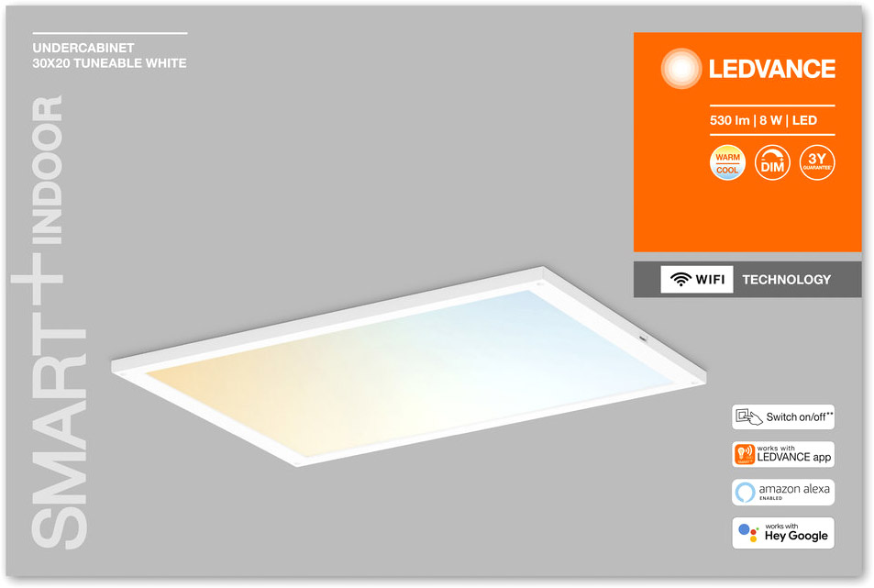The width and height of the screenshot is (874, 588).
Task: Click the orange LEDVANCE app bulb icon
Action: click(745, 454)
